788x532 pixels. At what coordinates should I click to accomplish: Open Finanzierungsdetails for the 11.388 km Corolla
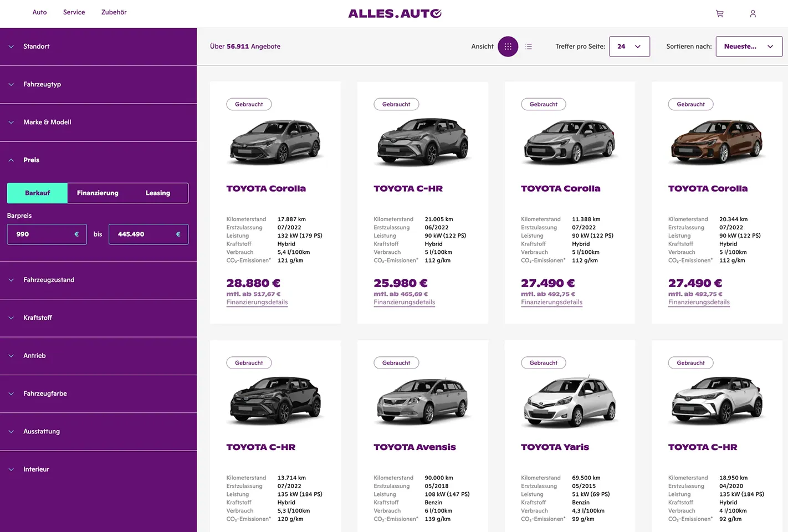click(x=551, y=303)
